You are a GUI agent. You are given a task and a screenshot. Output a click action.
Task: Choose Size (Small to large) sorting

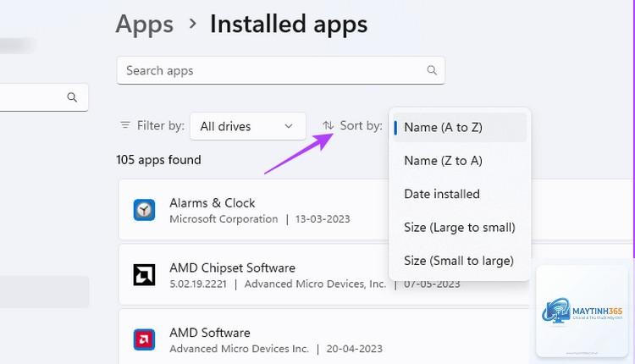point(460,261)
